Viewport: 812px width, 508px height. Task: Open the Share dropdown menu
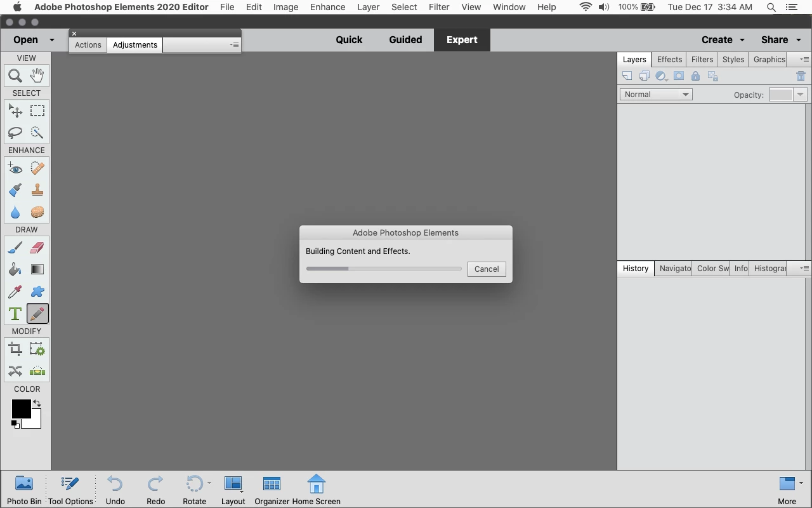click(782, 39)
